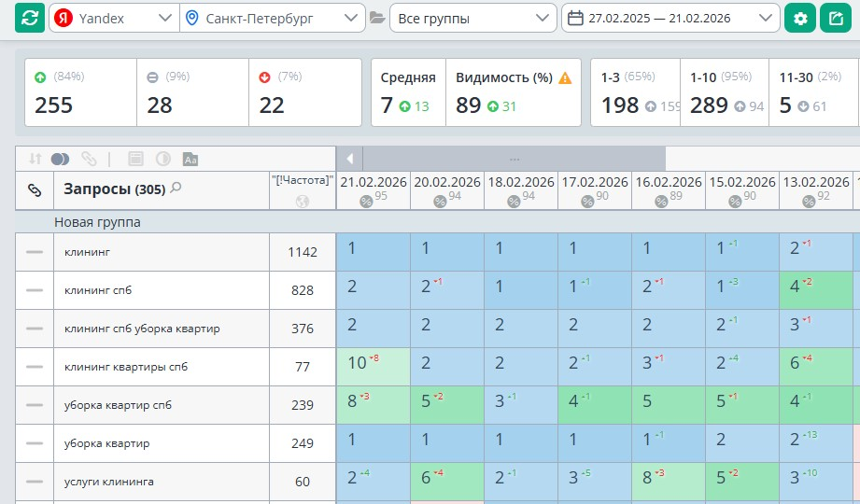This screenshot has height=504, width=860.
Task: Open query search magnifier next to Запросы
Action: [x=176, y=188]
